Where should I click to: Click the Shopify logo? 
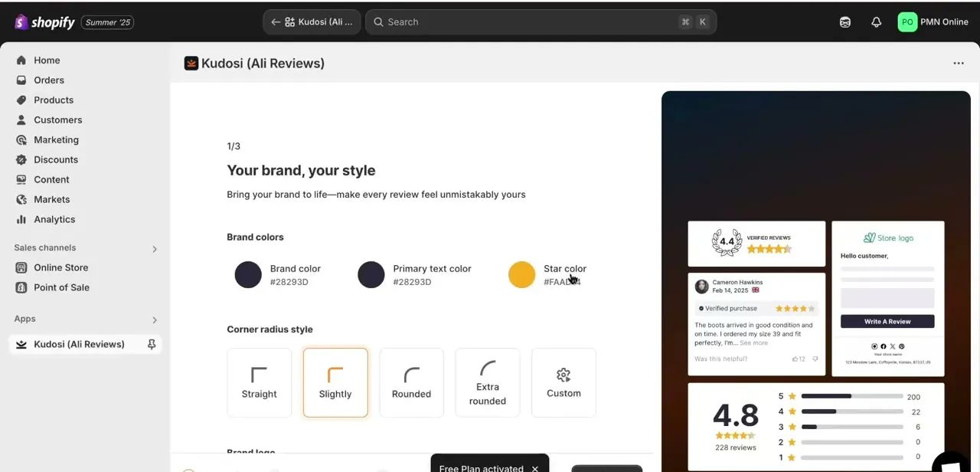[44, 22]
